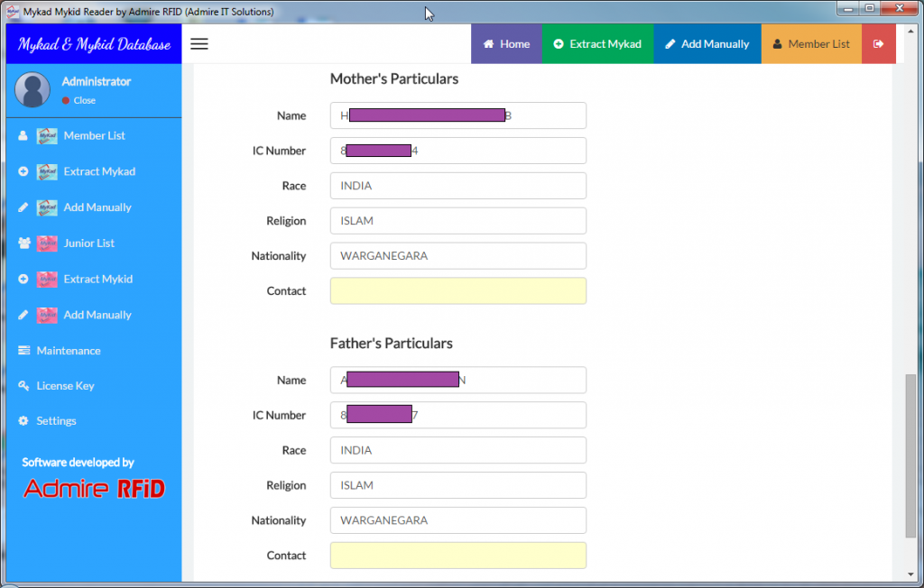Click the Father's Contact yellow input field

(457, 556)
